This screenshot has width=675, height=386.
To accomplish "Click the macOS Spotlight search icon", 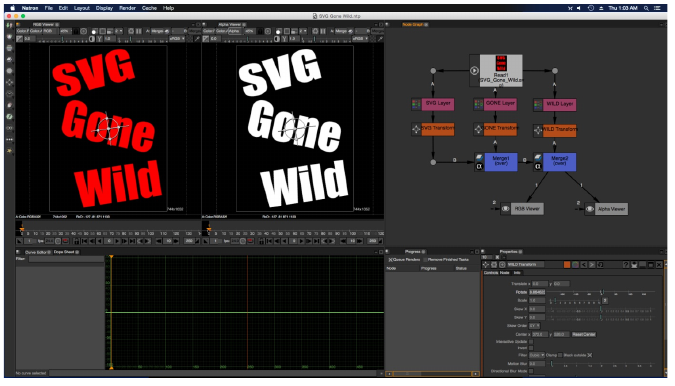I will 646,8.
